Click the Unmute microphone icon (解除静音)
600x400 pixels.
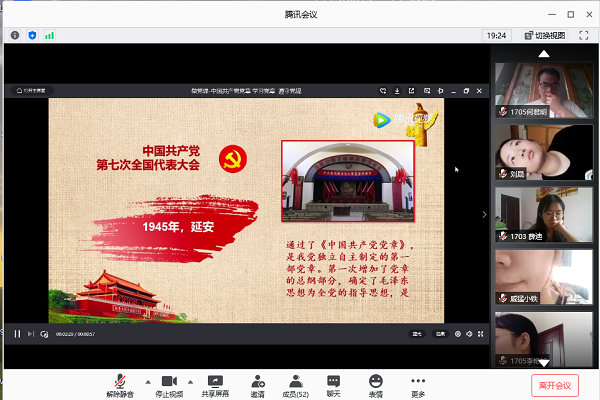[x=120, y=383]
